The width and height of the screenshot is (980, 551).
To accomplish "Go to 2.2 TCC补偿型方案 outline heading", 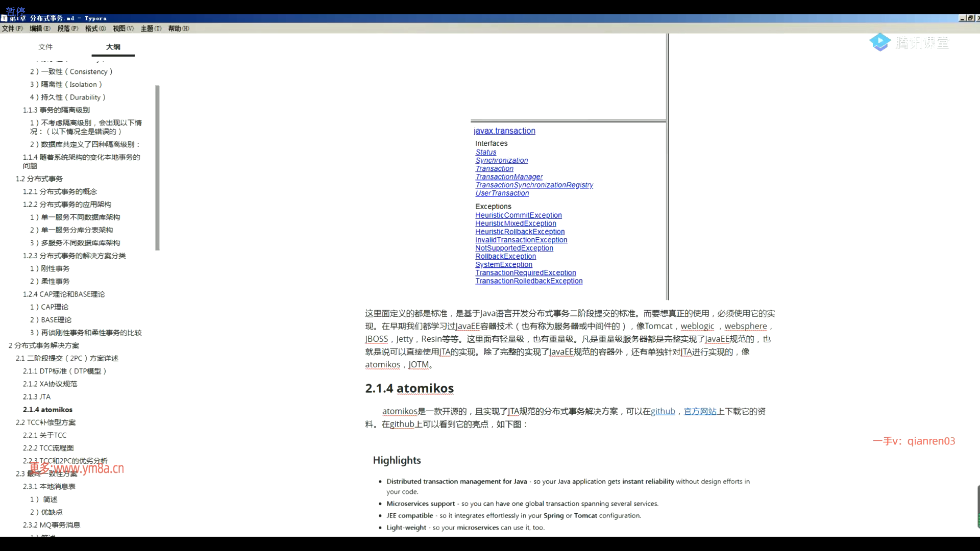I will point(45,422).
